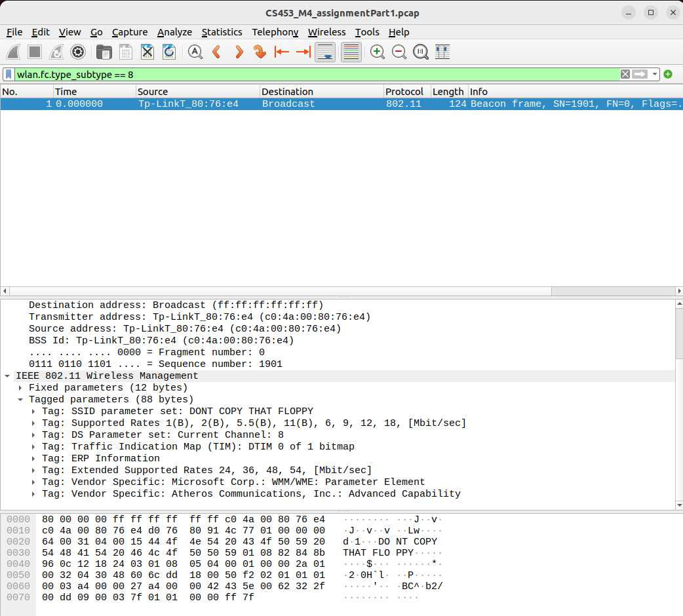Toggle packet colorization rules
Screen dimensions: 683x616
coord(351,52)
